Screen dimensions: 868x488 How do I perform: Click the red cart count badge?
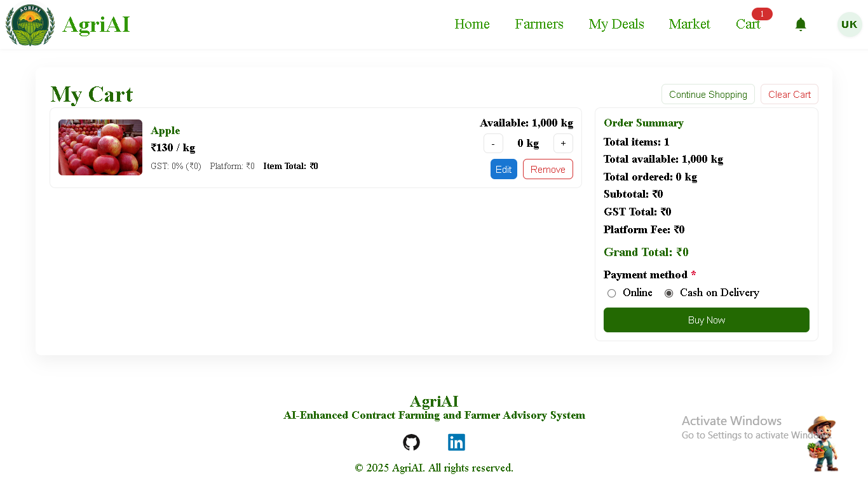[762, 14]
